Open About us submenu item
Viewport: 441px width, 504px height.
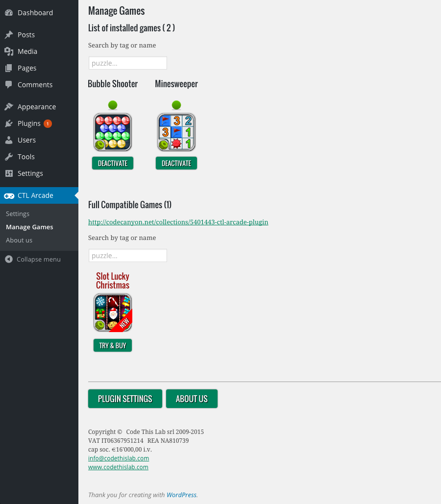pos(19,240)
